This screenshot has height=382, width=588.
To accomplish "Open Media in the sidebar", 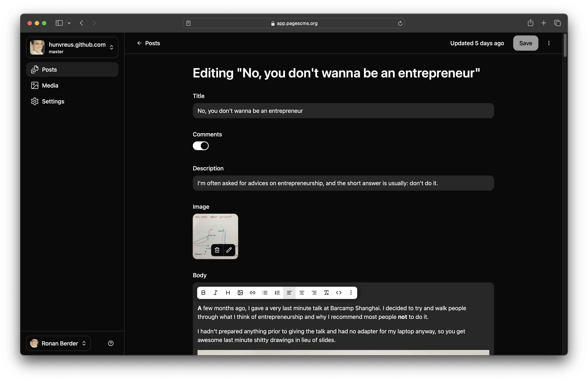I will click(x=50, y=86).
